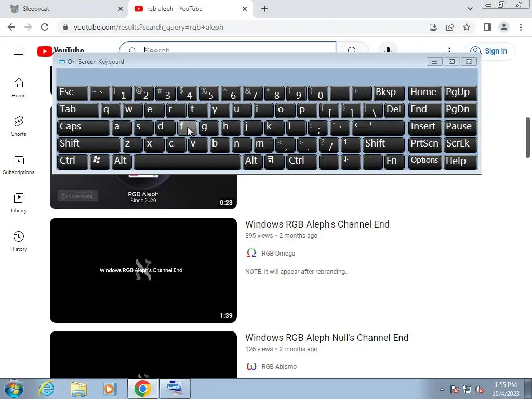The width and height of the screenshot is (532, 399).
Task: Close the Sleepycat tab
Action: tap(121, 9)
